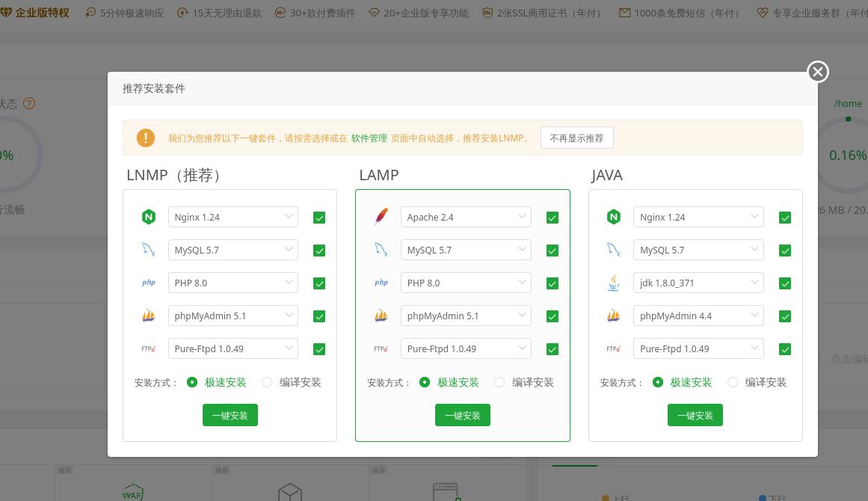Click the orange warning icon in the notice bar
Image resolution: width=868 pixels, height=501 pixels.
[x=145, y=138]
